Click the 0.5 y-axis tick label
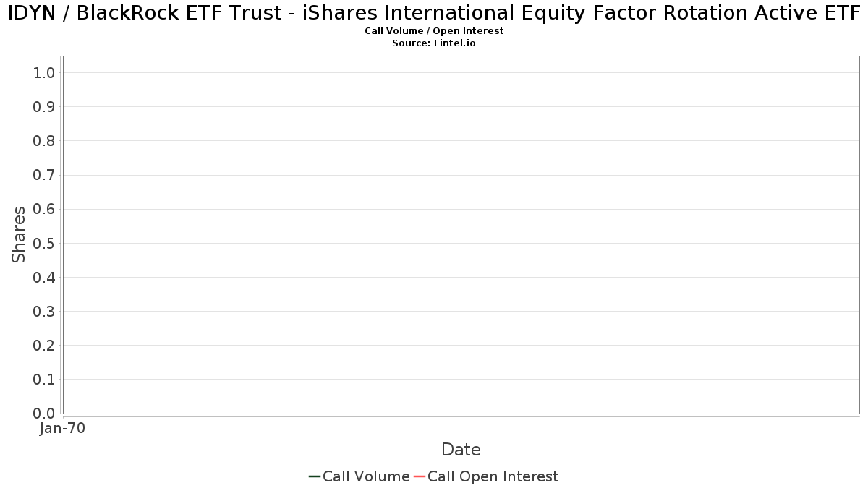 pos(44,243)
